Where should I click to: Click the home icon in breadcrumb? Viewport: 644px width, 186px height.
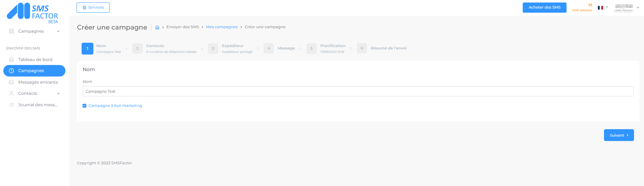pyautogui.click(x=157, y=27)
